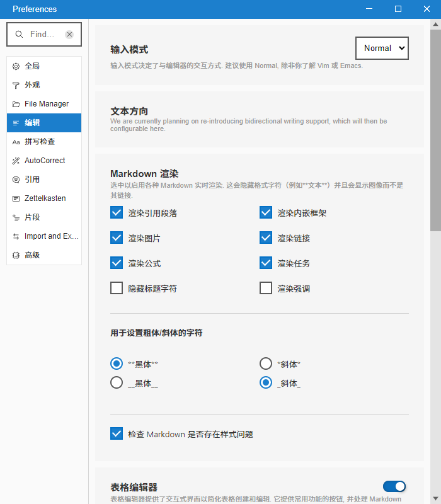Click the speech bubble icon beside 引用
Viewport: 441px width, 504px height.
[16, 180]
